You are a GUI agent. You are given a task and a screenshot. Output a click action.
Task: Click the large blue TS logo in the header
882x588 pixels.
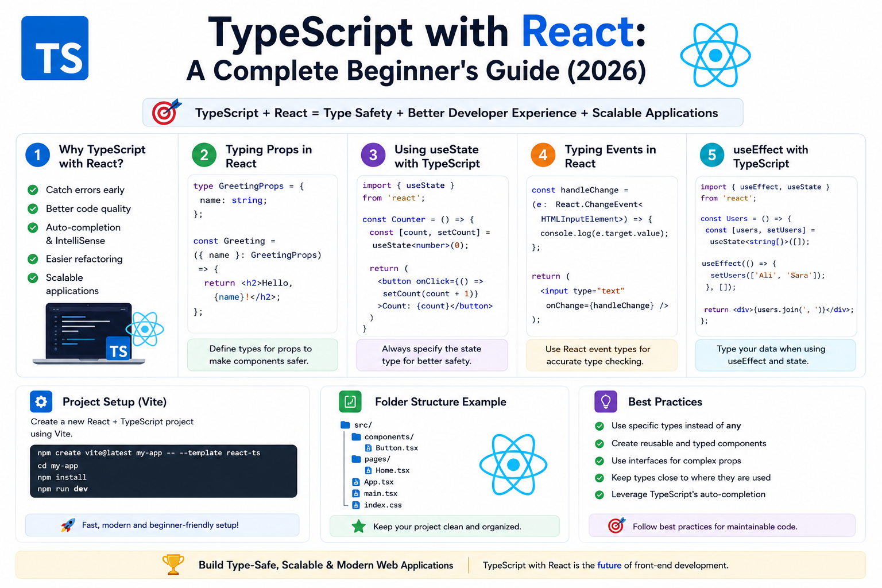(x=55, y=48)
